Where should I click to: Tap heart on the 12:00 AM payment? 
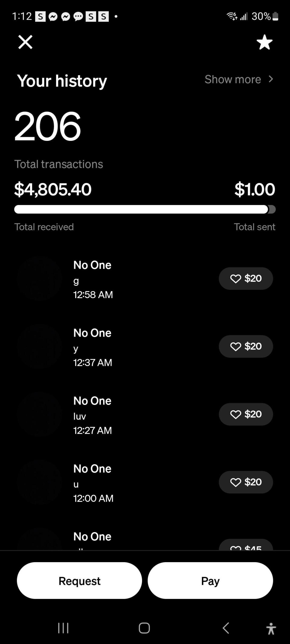[x=235, y=482]
